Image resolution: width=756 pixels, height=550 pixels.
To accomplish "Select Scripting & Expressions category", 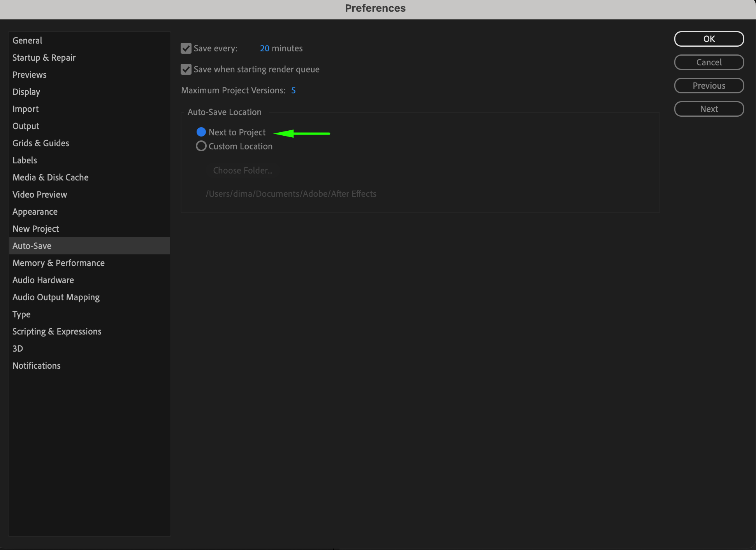I will [x=57, y=331].
